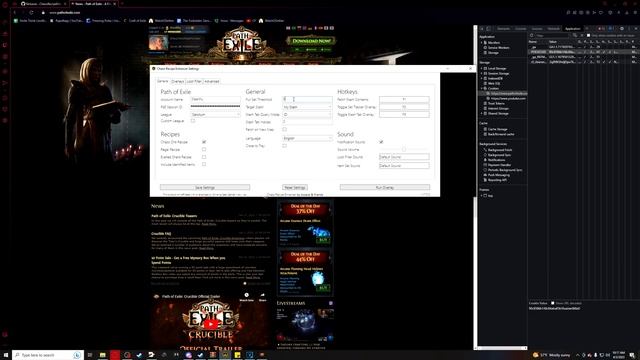Toggle the only-show-cookies-with-issue checkbox
Image resolution: width=640 pixels, height=360 pixels.
(x=589, y=36)
